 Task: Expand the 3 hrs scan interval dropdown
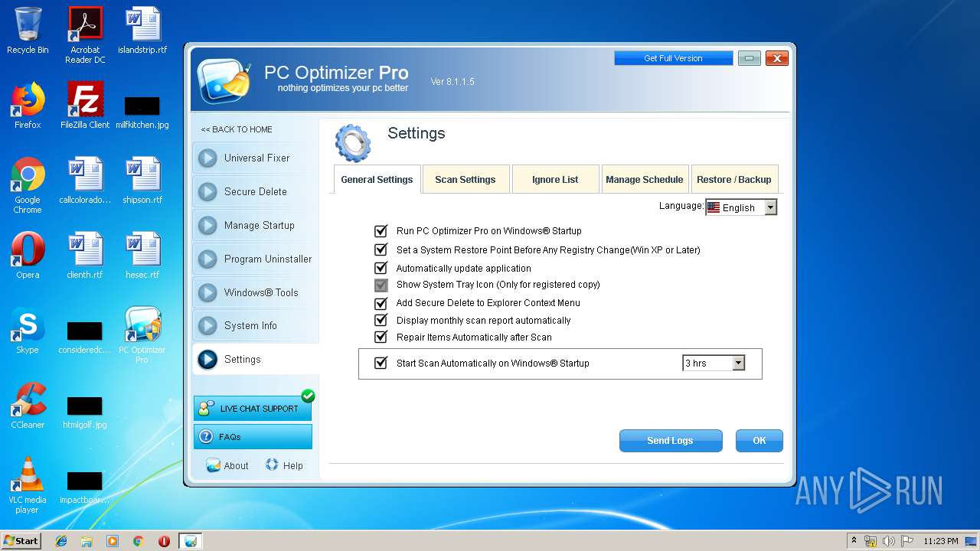tap(738, 363)
